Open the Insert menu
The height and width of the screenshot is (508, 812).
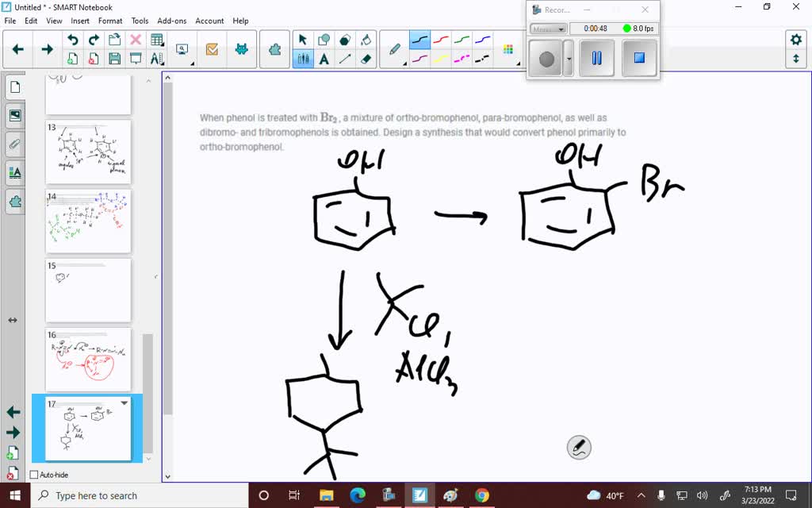[x=79, y=21]
